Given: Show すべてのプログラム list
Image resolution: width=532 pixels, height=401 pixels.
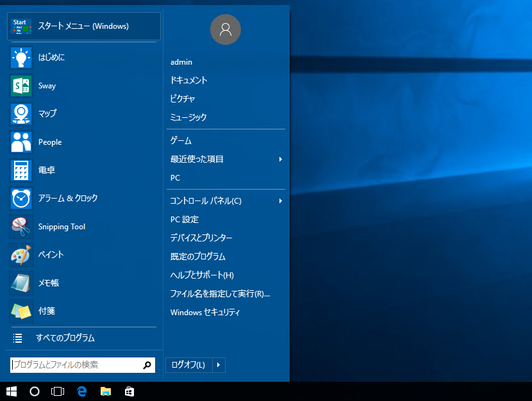Looking at the screenshot, I should 65,338.
